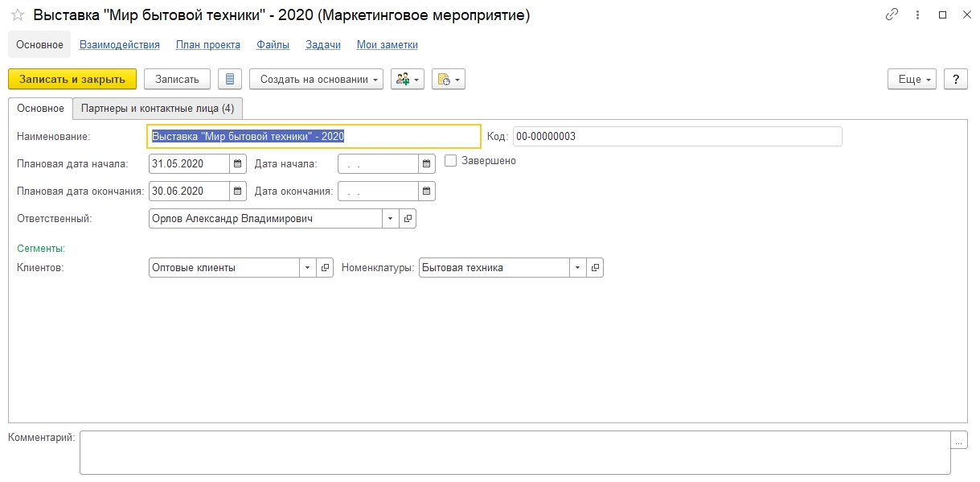Click the question mark help button
Viewport: 980px width, 482px height.
tap(955, 79)
